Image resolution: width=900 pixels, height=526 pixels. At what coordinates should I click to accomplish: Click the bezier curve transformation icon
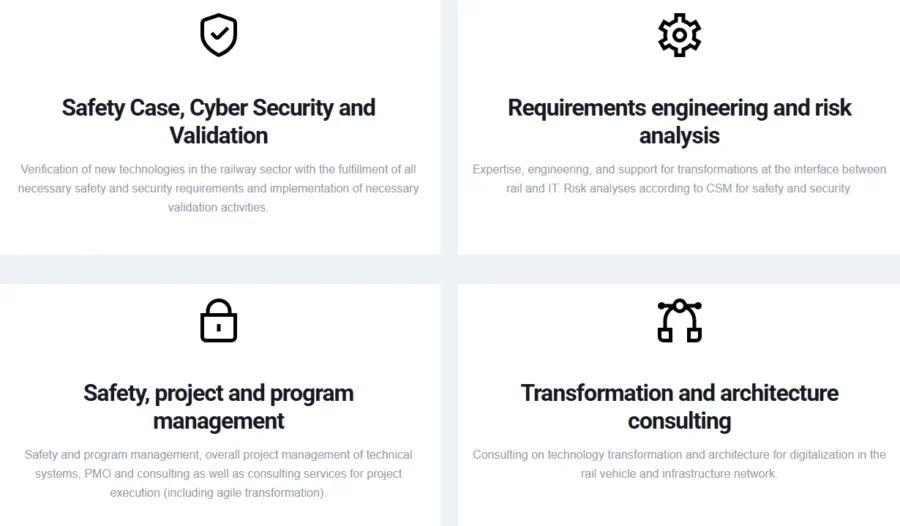pos(680,320)
